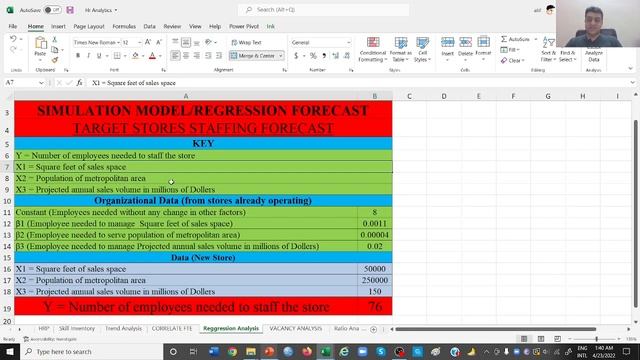This screenshot has height=360, width=640.
Task: Click the Undo icon
Action: [x=13, y=39]
